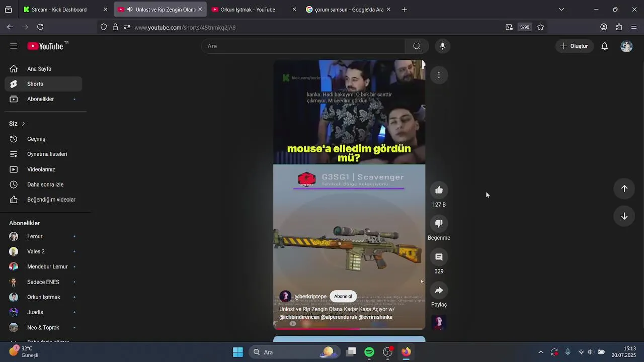644x362 pixels.
Task: Open the comments showing 329
Action: click(x=439, y=257)
